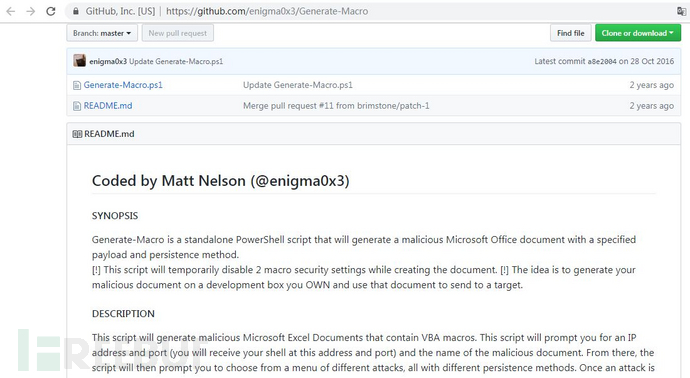
Task: Open commit message Update Generate-Macro.ps1 beside avatar
Action: [x=176, y=62]
